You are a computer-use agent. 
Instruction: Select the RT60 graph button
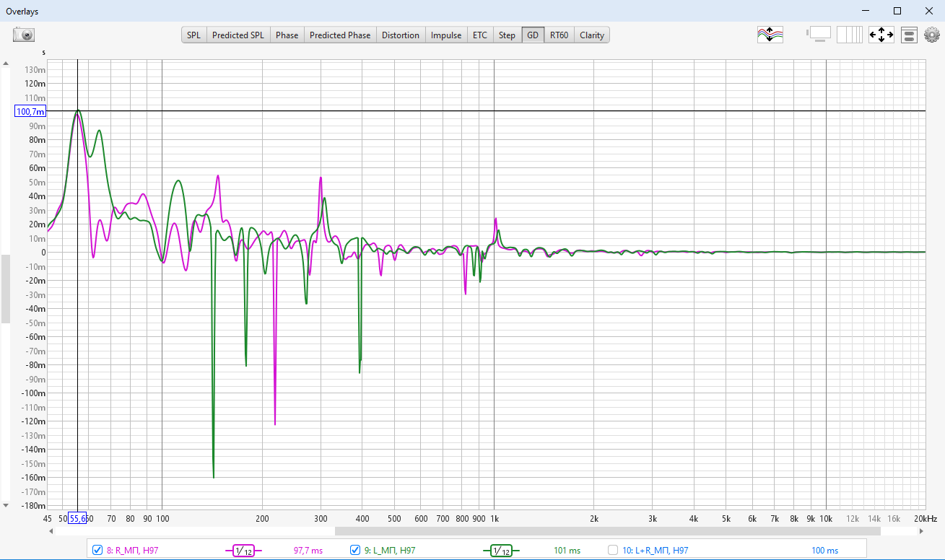(559, 35)
